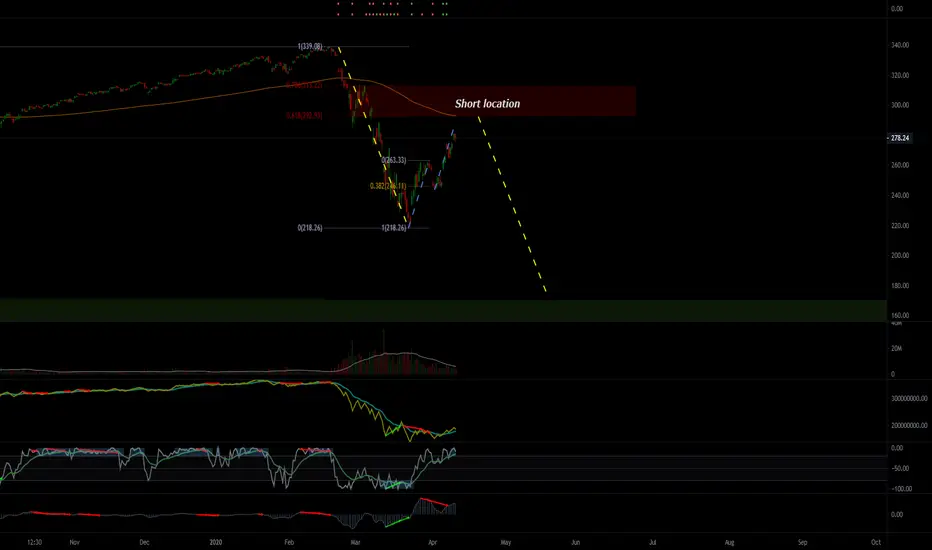Click the -100.00 oscillator axis label

[x=901, y=489]
